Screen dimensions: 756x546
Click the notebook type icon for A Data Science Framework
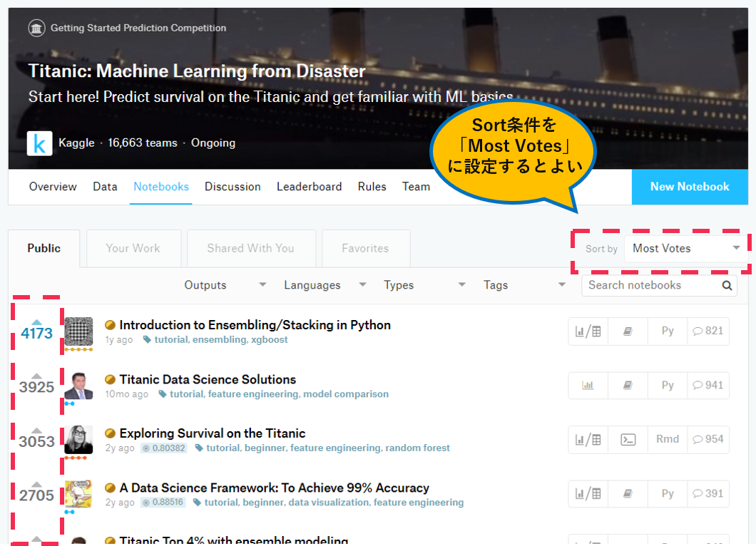coord(628,494)
